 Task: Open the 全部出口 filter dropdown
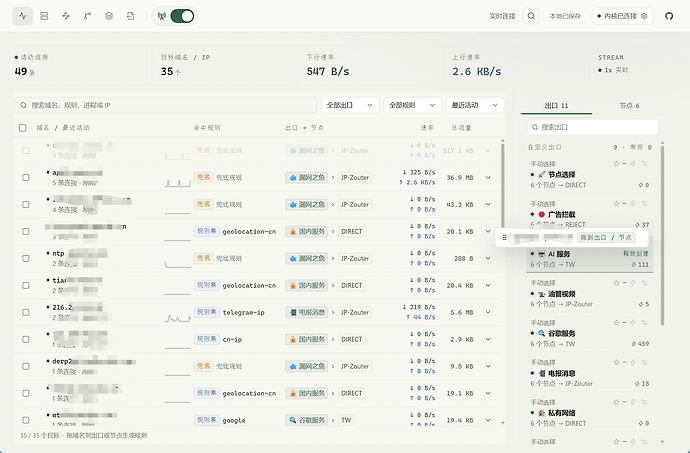click(350, 105)
